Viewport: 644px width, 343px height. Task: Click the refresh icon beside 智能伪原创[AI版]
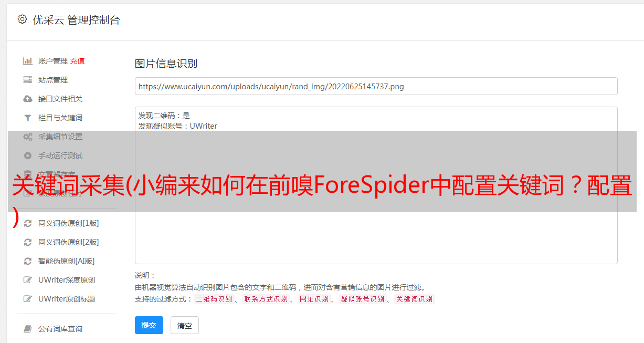28,261
